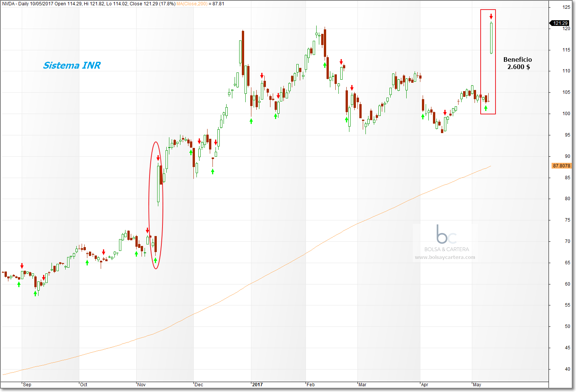This screenshot has height=392, width=576.
Task: Click the NVDA Daily chart title text
Action: click(88, 3)
